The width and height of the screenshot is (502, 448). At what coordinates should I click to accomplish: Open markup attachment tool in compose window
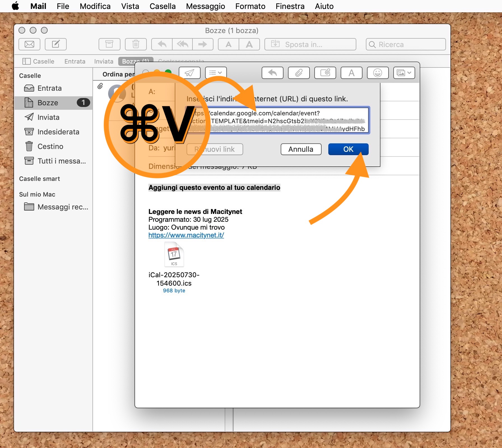tap(325, 73)
